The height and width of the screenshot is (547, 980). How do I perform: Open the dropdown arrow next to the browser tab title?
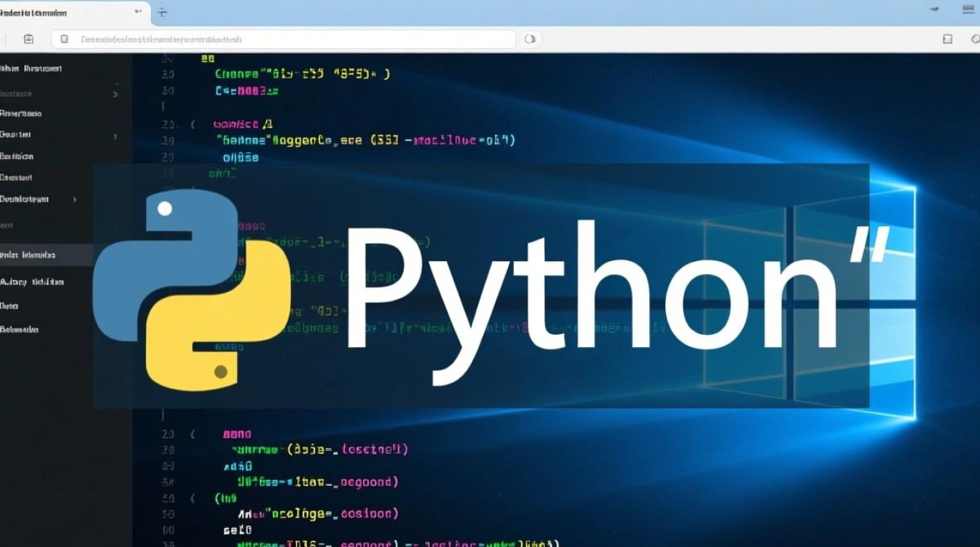[x=138, y=12]
